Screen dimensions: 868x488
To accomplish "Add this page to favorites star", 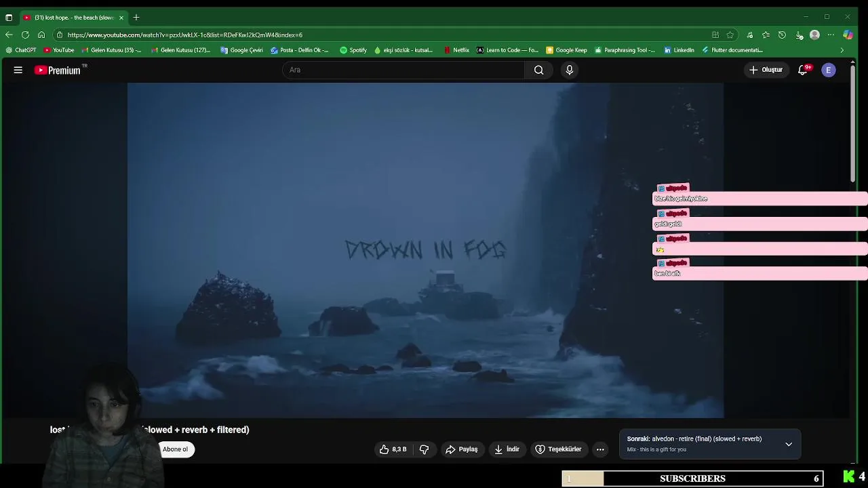I will tap(730, 35).
